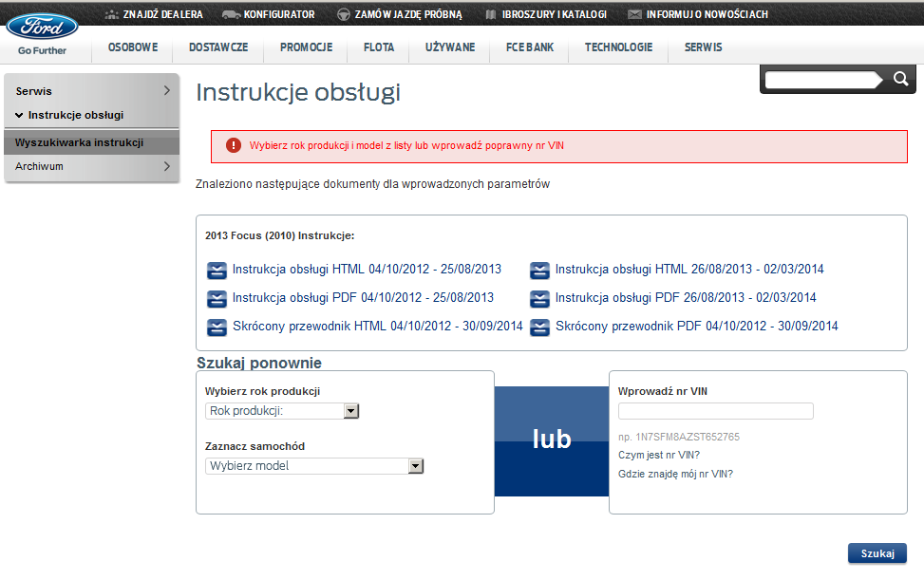Click Informuj o nowościach link
This screenshot has width=924, height=580.
pos(707,15)
